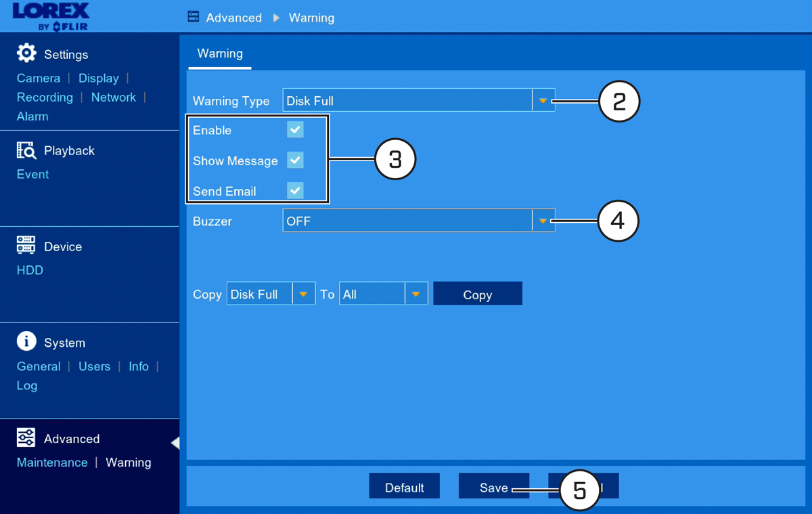
Task: Click Warning in the breadcrumb
Action: (311, 18)
